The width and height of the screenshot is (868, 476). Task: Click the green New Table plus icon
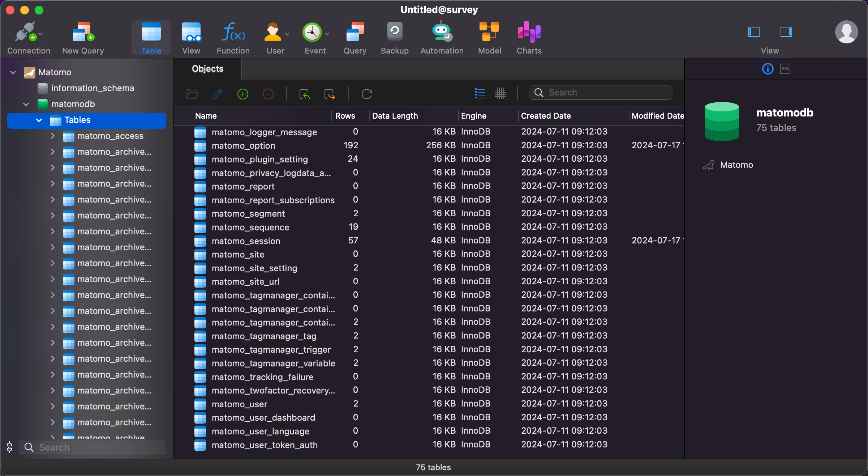242,94
